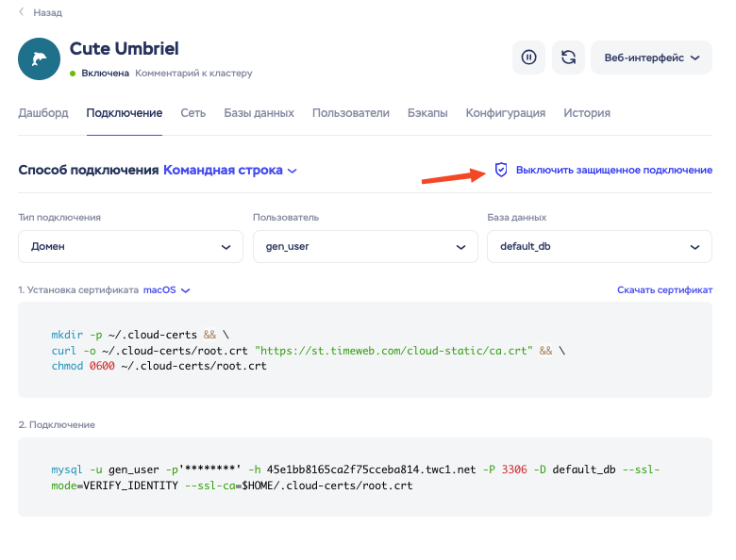
Task: Open the Пользователь gen_user dropdown
Action: (x=364, y=246)
